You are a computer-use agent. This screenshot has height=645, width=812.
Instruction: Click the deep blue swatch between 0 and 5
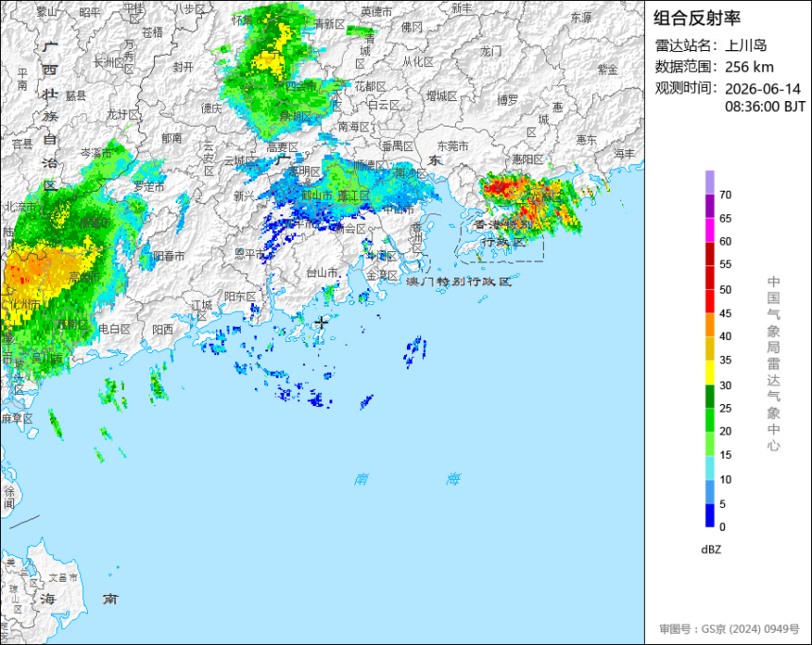(x=709, y=516)
